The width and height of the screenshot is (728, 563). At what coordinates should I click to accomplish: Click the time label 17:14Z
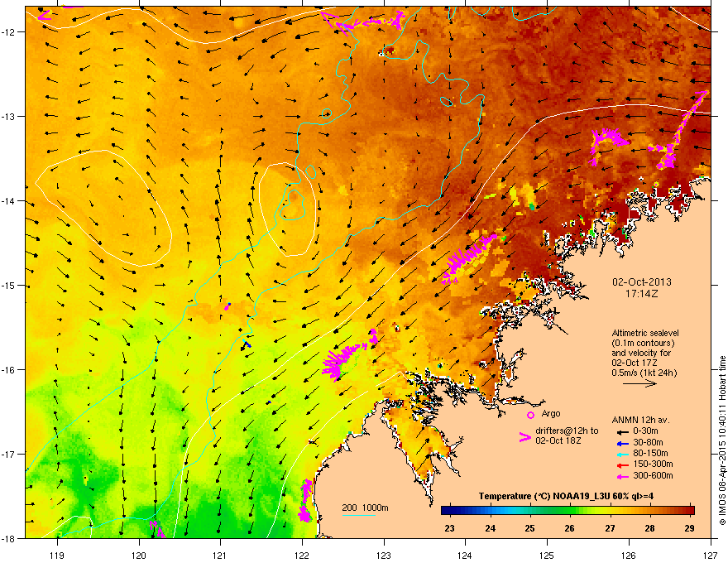pyautogui.click(x=642, y=294)
